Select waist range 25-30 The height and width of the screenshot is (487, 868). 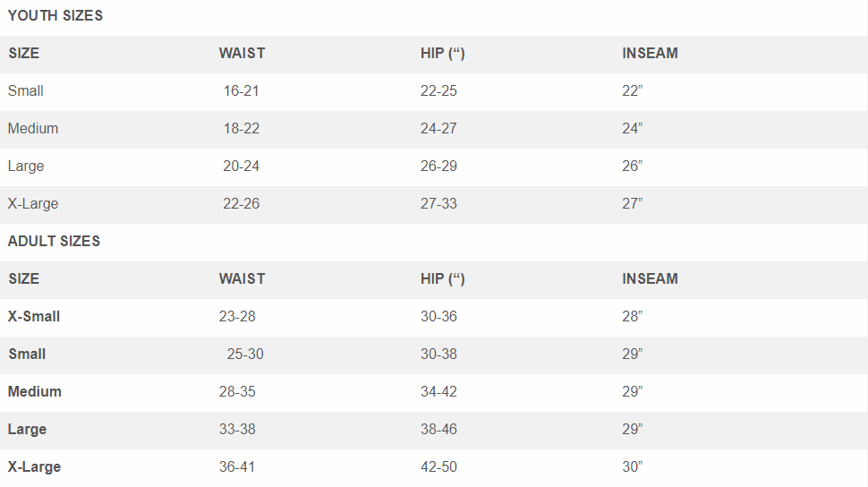pos(245,354)
